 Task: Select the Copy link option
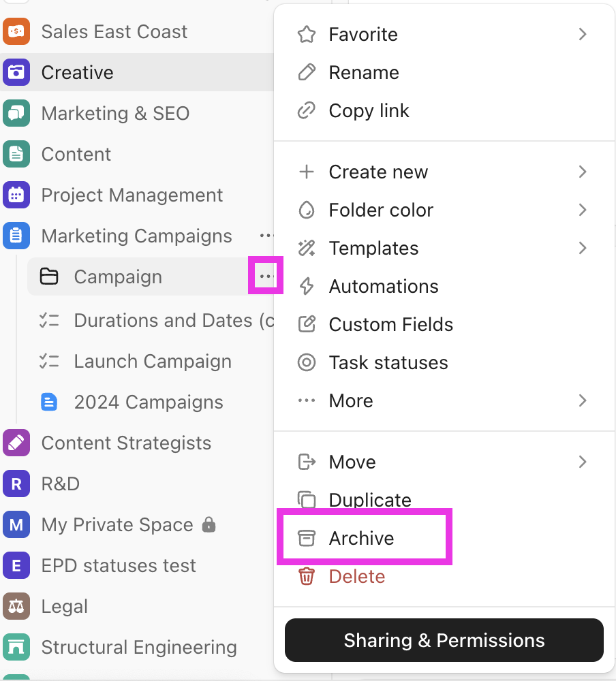pyautogui.click(x=369, y=111)
